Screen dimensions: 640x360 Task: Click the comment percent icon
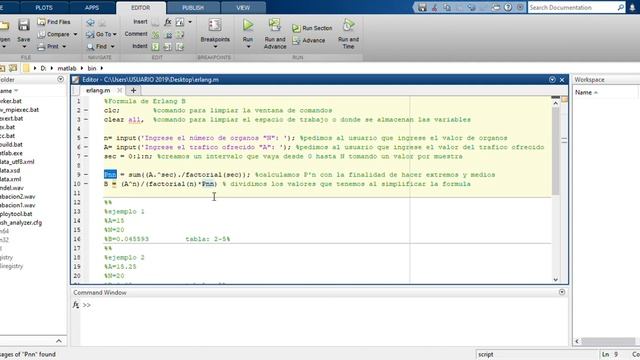156,35
